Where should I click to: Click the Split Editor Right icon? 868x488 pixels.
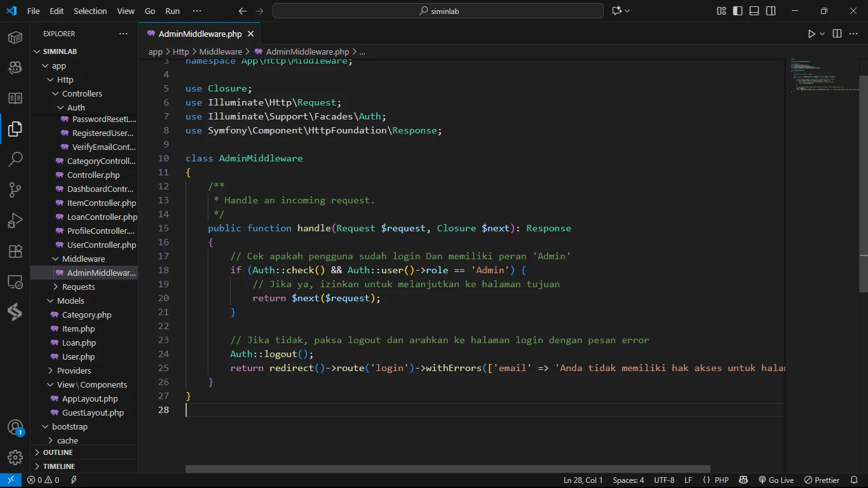[837, 34]
